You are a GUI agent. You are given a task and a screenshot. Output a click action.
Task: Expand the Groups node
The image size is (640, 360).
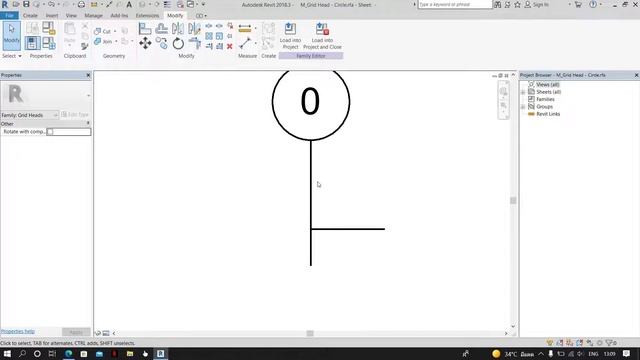523,107
